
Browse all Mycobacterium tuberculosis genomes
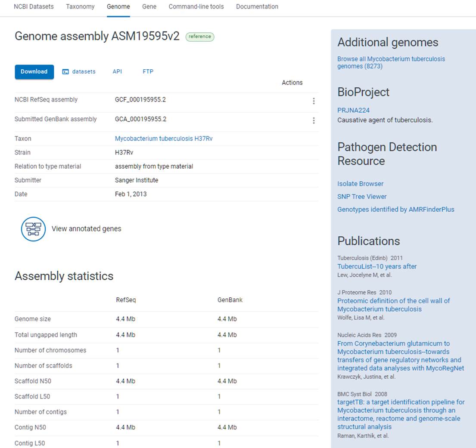pyautogui.click(x=391, y=62)
